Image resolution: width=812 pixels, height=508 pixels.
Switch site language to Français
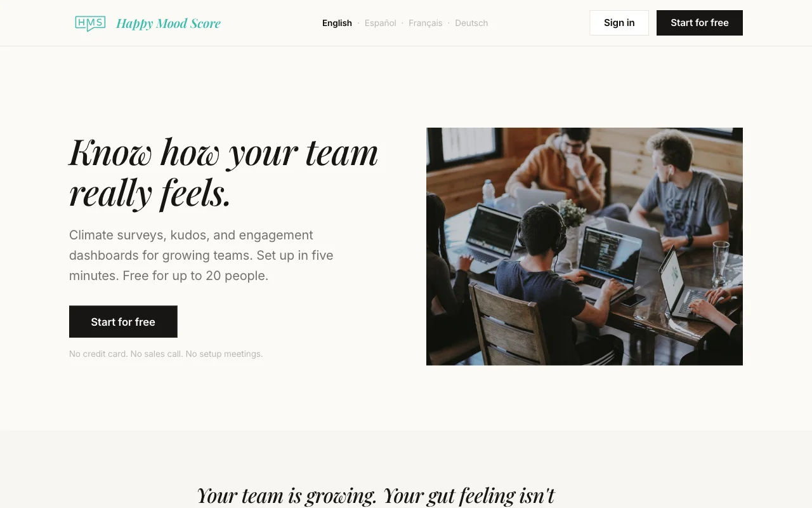click(x=425, y=23)
